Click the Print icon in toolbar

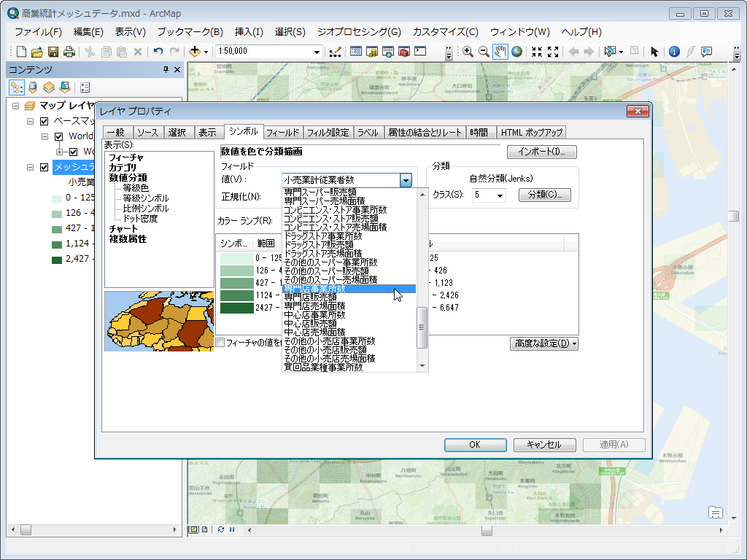[69, 52]
